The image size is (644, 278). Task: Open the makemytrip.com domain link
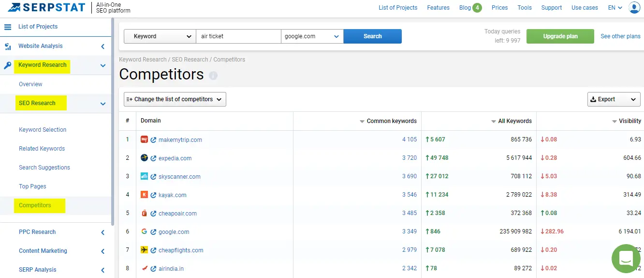pos(180,140)
